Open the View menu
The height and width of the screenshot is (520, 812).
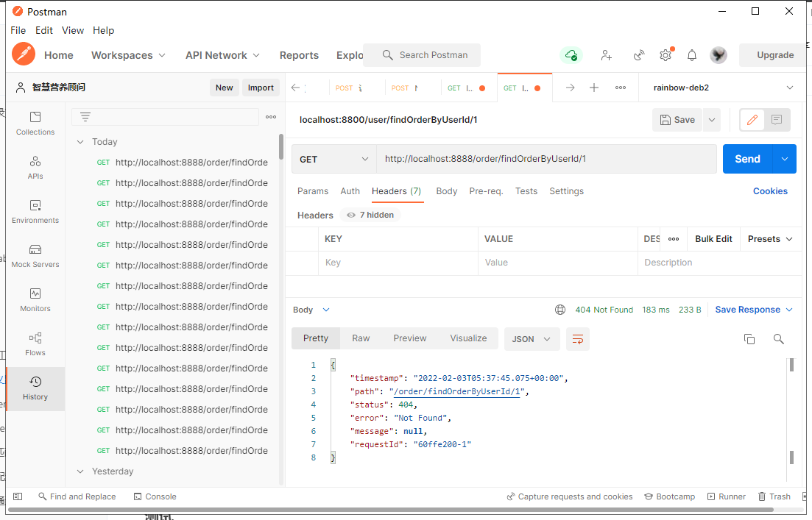pyautogui.click(x=72, y=31)
